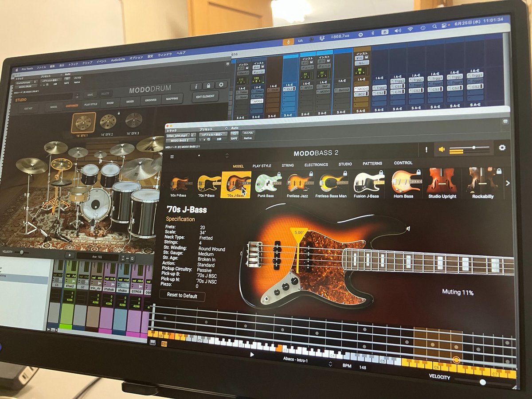
Task: Click the 'Muting 11%' readout
Action: point(458,292)
